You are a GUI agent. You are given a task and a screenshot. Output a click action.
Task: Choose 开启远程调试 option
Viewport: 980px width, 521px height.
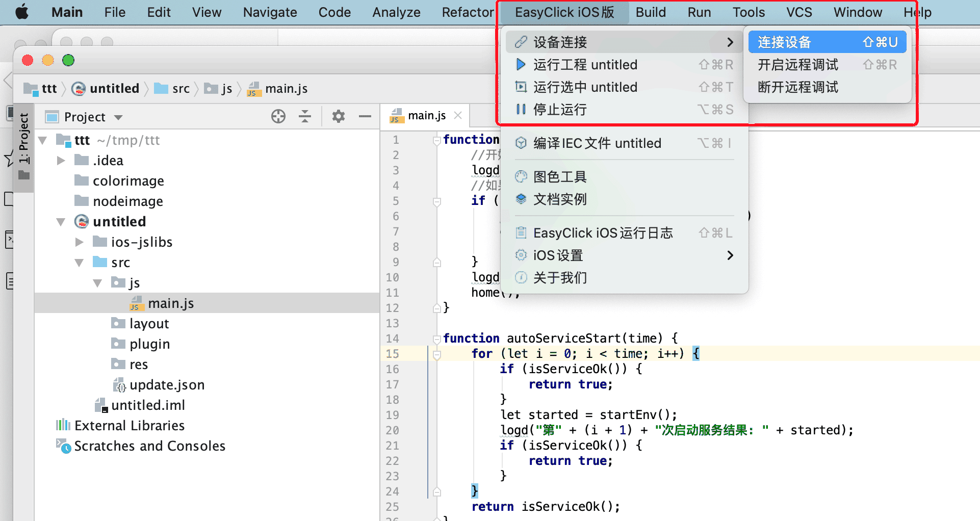[827, 65]
